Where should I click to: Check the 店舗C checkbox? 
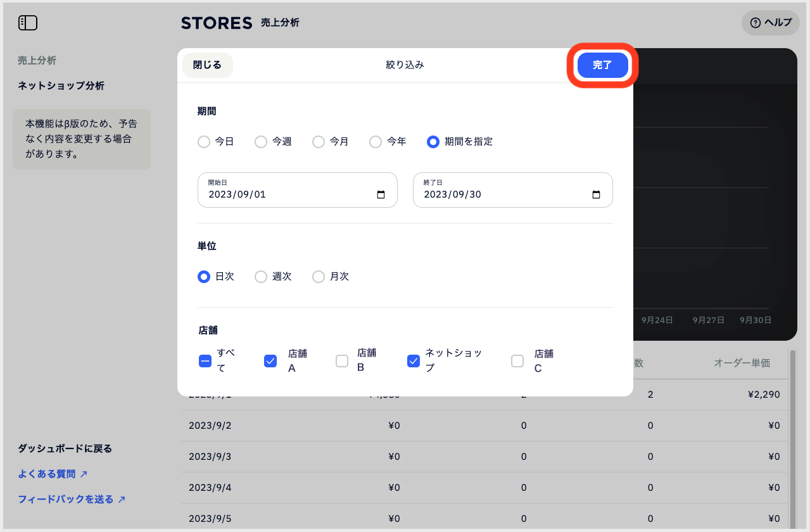click(x=517, y=361)
